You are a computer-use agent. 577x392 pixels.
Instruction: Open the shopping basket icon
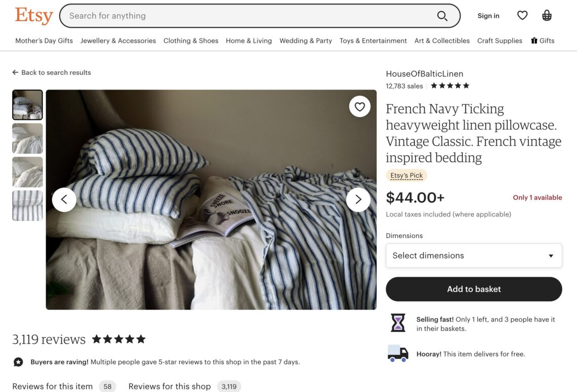(547, 15)
